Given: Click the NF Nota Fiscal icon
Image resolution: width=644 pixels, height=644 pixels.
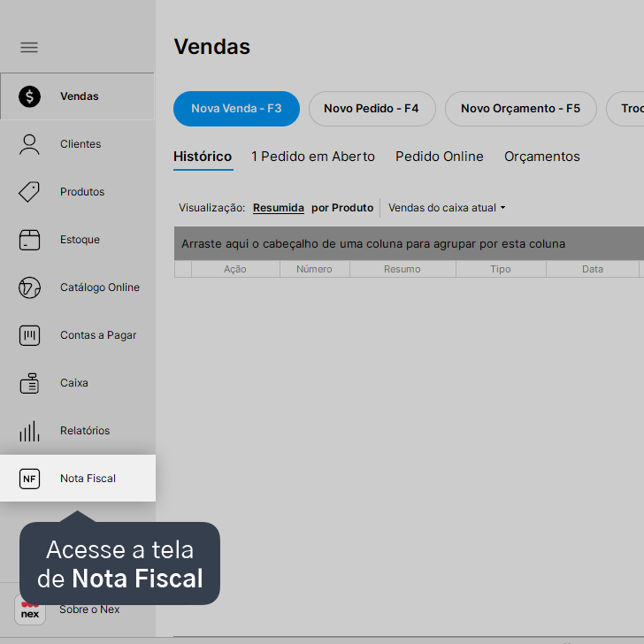Looking at the screenshot, I should 29,479.
